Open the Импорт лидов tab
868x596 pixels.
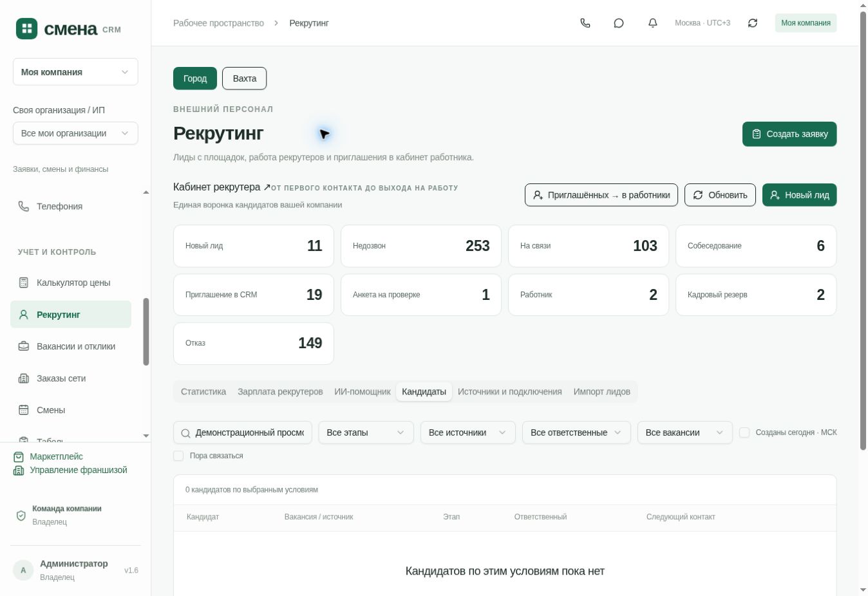(602, 392)
